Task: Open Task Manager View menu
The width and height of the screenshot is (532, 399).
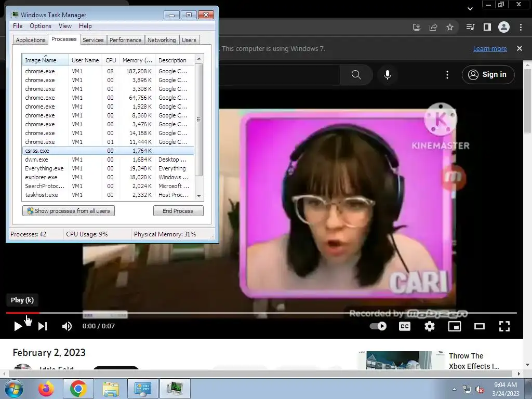Action: click(65, 26)
